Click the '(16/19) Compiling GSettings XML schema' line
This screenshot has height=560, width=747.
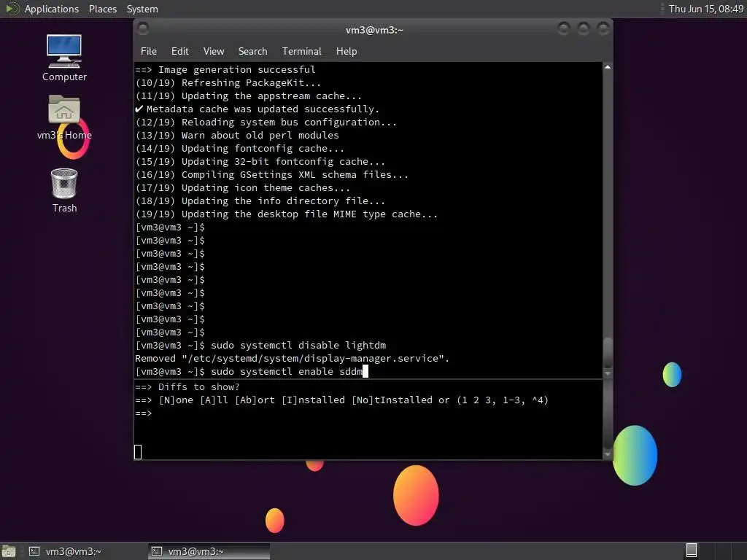(x=271, y=175)
